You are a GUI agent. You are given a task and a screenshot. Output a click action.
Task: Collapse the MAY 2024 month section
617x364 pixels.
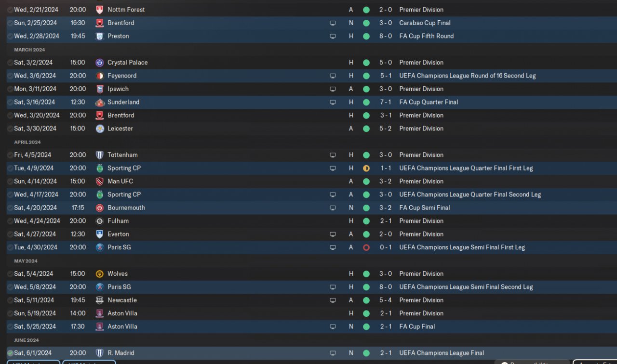coord(26,261)
